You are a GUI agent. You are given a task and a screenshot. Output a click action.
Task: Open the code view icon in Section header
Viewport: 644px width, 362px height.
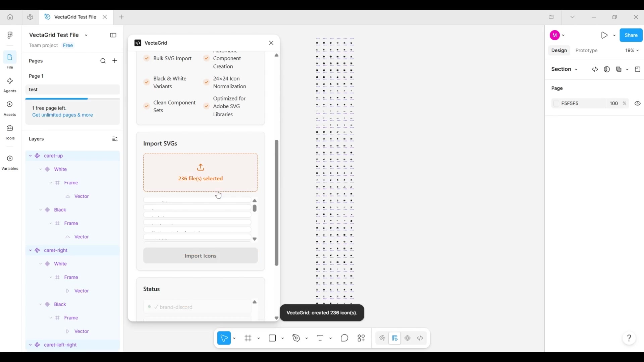(595, 69)
